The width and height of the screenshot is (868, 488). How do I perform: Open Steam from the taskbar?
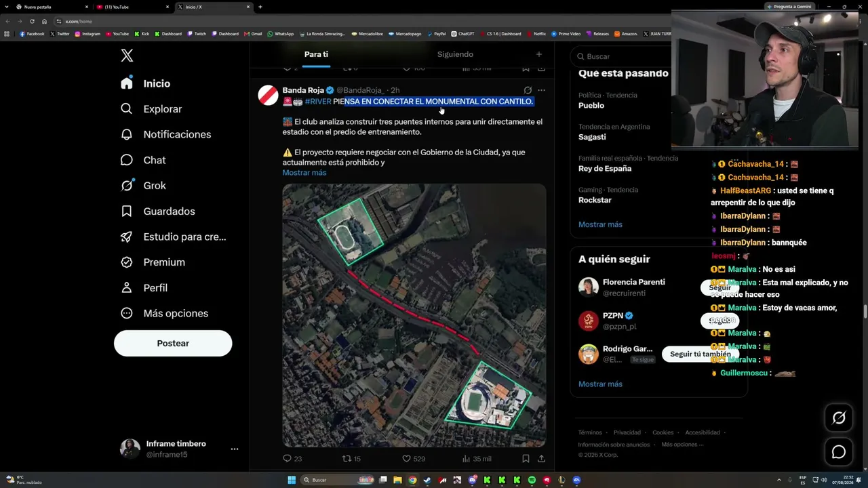(427, 480)
